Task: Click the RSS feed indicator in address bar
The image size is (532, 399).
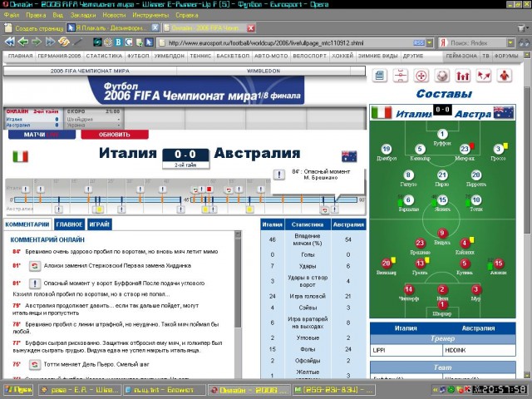Action: click(x=419, y=43)
